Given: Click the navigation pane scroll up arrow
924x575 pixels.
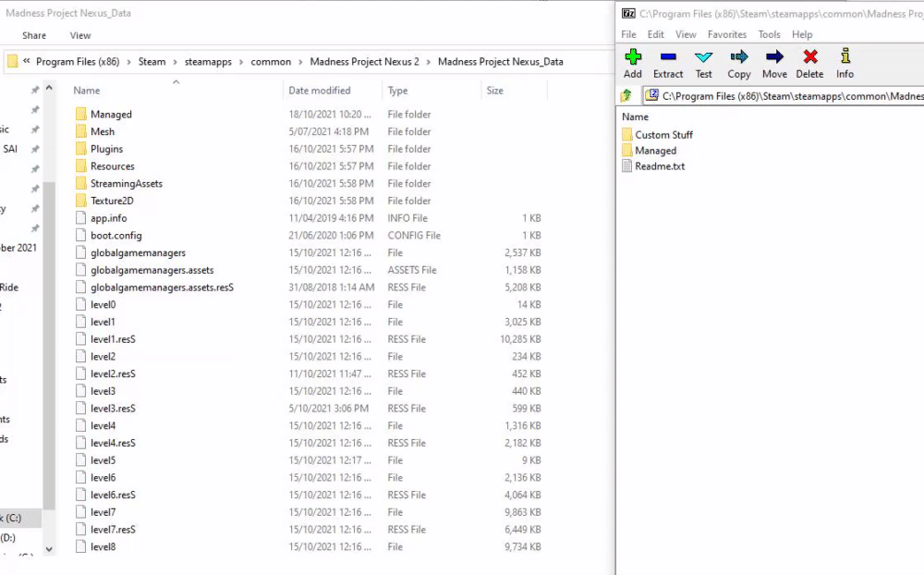Looking at the screenshot, I should [49, 88].
